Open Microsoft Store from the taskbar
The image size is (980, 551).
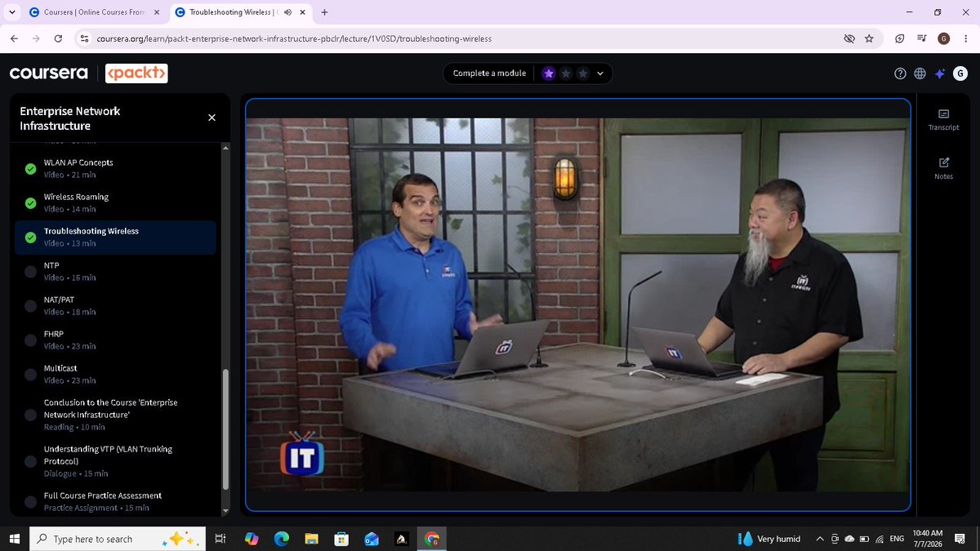341,539
